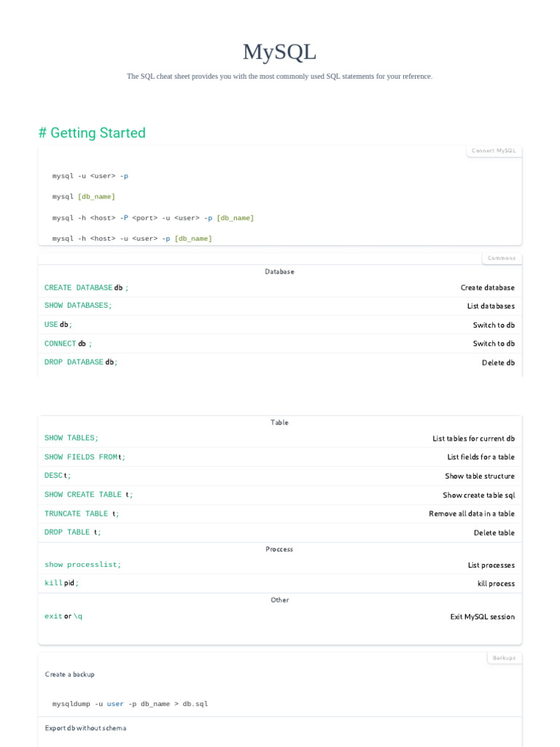The image size is (560, 747).
Task: Select the SHOW FIELDS FROM t command
Action: [x=85, y=457]
